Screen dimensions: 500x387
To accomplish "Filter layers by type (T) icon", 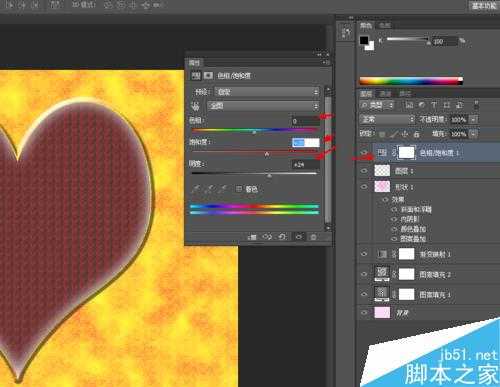I will (x=434, y=105).
